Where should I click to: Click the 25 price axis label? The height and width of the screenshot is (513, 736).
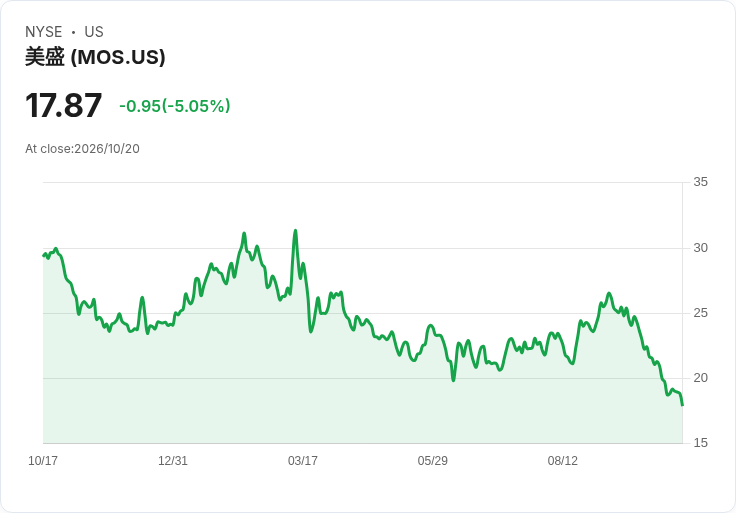pos(700,313)
